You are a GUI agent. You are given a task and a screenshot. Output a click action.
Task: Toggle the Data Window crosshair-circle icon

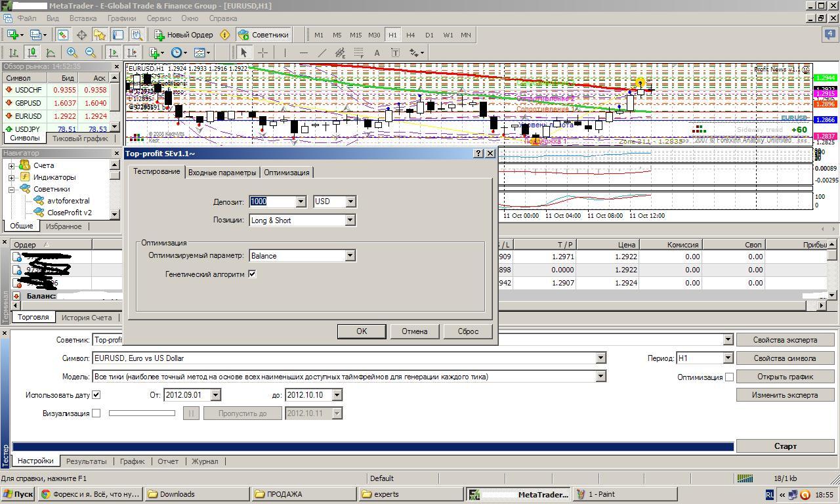coord(81,35)
